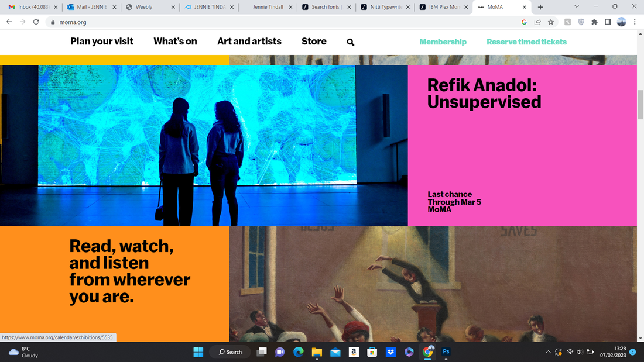Screen dimensions: 644x362
Task: Open the Extensions puzzle-piece menu
Action: point(594,22)
